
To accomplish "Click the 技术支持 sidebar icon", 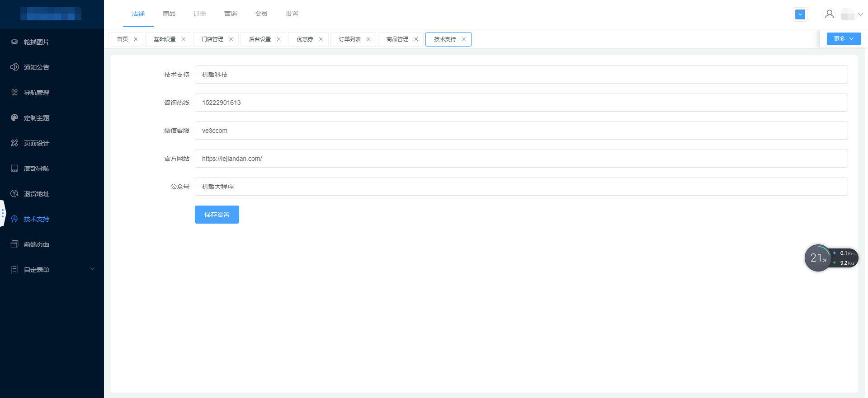I will click(x=14, y=219).
